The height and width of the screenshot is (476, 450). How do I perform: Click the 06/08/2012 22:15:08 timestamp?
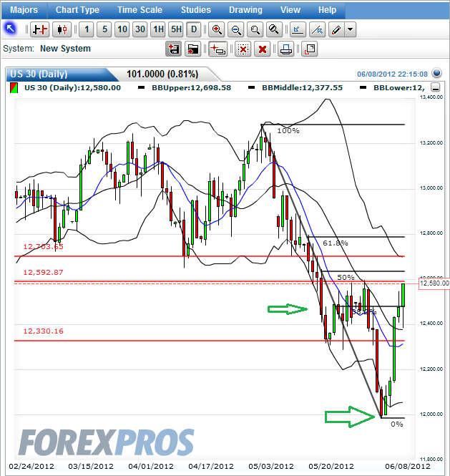coord(392,74)
